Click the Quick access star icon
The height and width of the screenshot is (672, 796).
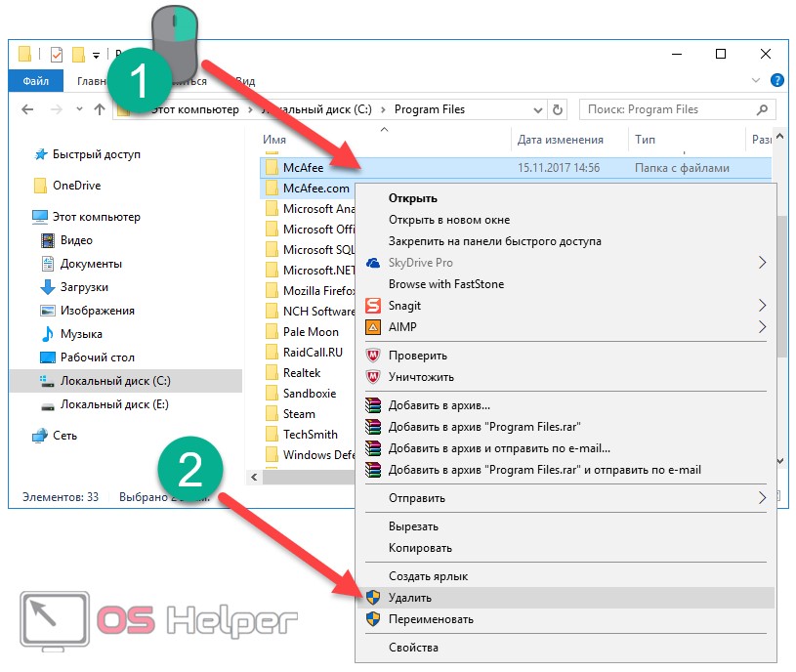pos(41,154)
